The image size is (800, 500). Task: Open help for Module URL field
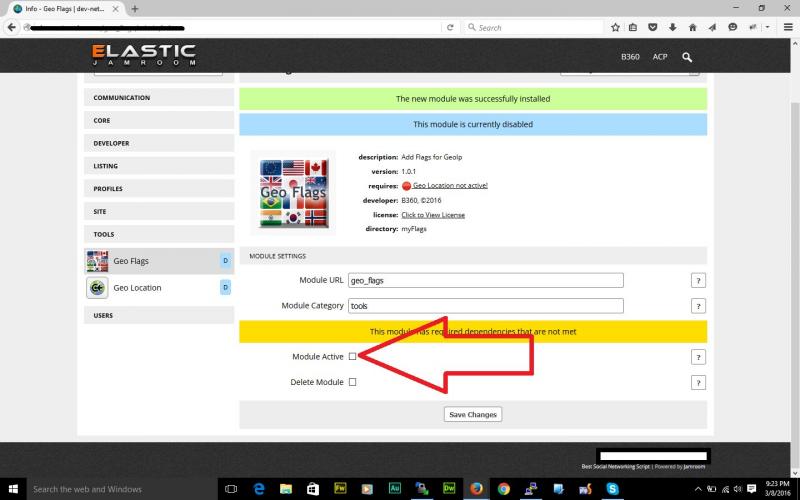coord(698,281)
